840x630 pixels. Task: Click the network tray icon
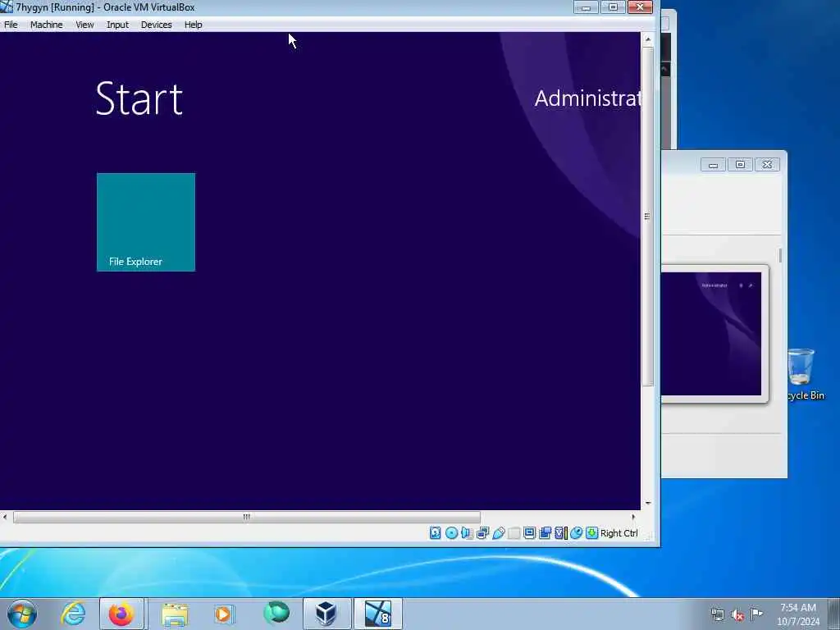tap(717, 615)
